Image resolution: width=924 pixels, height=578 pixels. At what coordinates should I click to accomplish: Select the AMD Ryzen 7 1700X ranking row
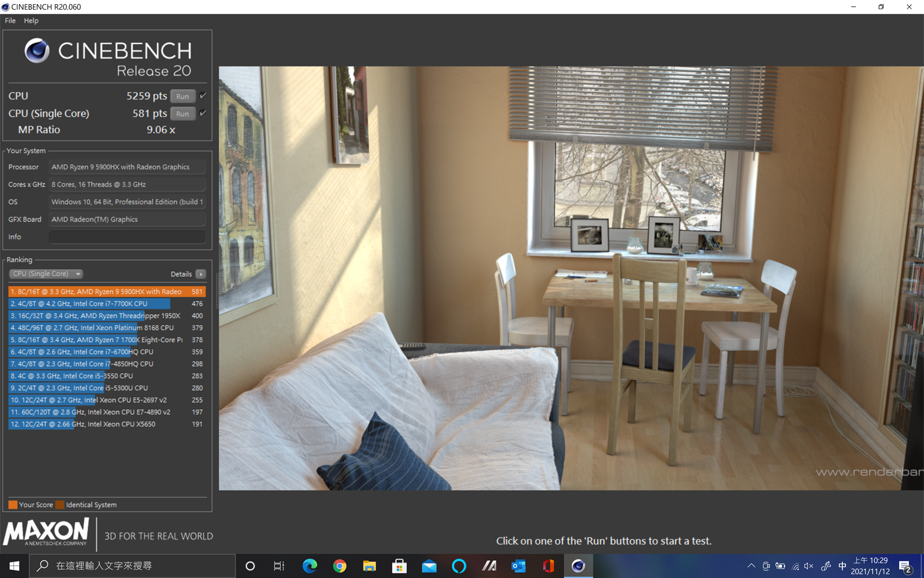click(x=107, y=340)
